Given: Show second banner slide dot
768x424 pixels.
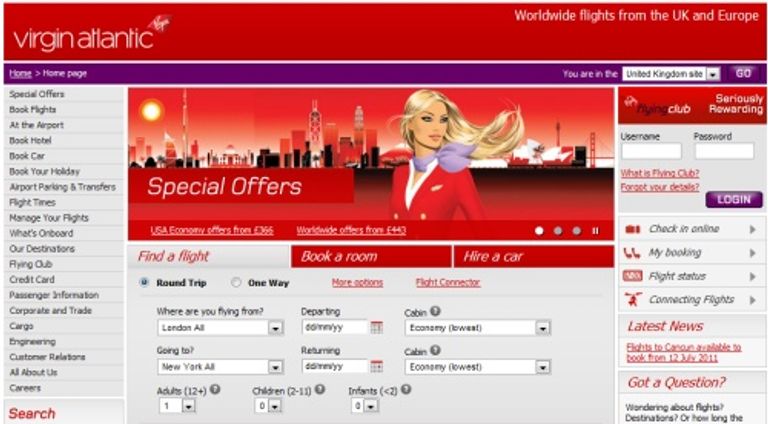Looking at the screenshot, I should (558, 231).
